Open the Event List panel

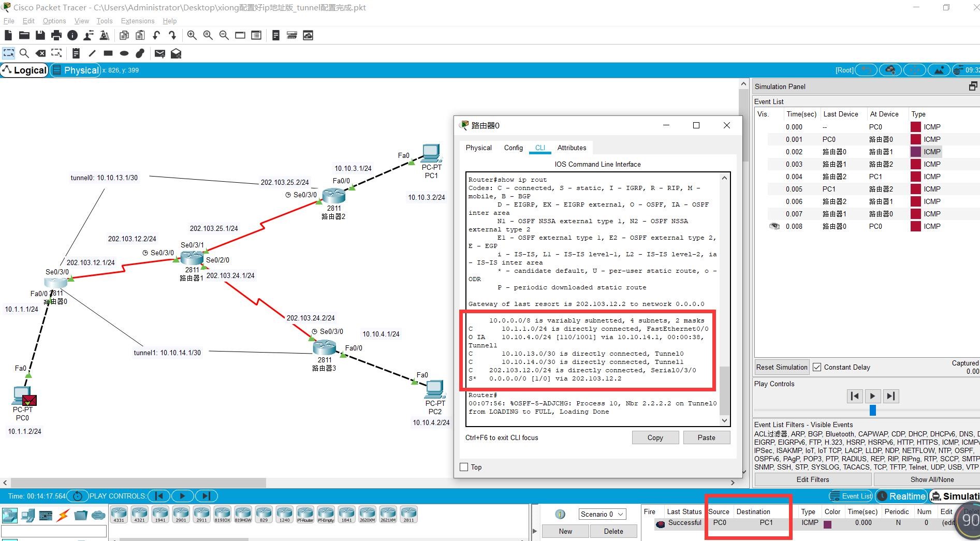click(x=851, y=496)
